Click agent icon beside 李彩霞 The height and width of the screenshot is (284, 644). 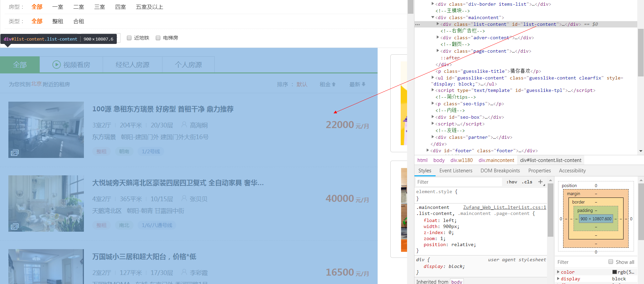pos(184,272)
